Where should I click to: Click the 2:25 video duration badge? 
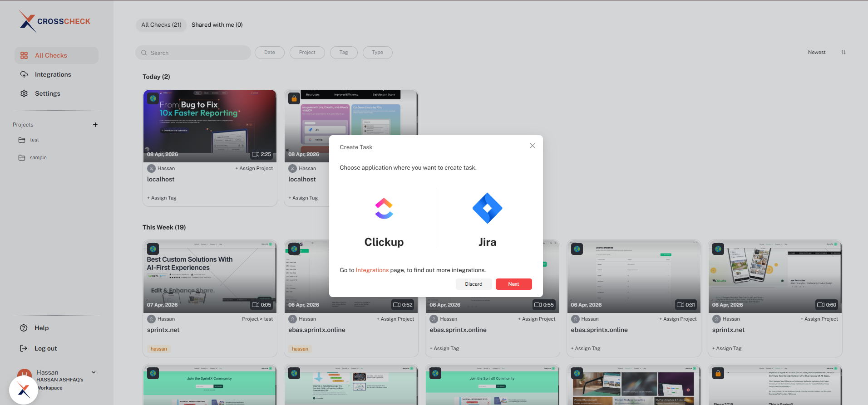point(261,154)
